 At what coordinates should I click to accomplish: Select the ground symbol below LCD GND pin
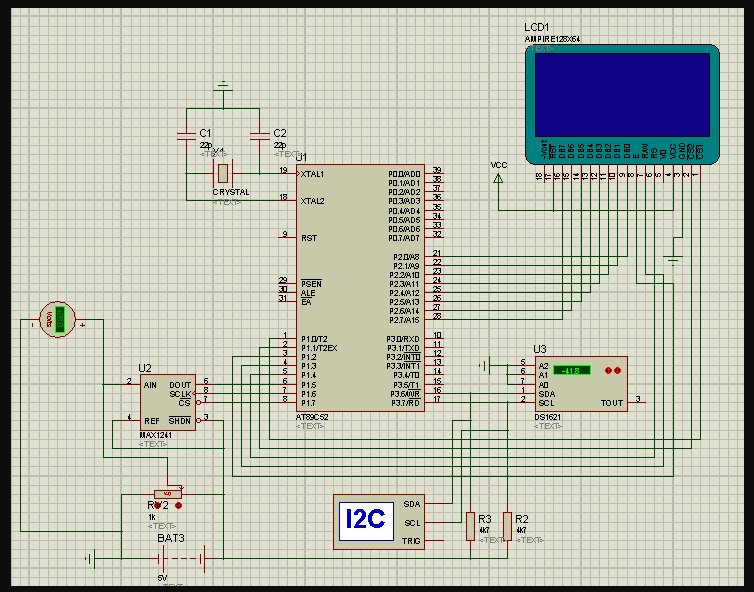pos(673,260)
